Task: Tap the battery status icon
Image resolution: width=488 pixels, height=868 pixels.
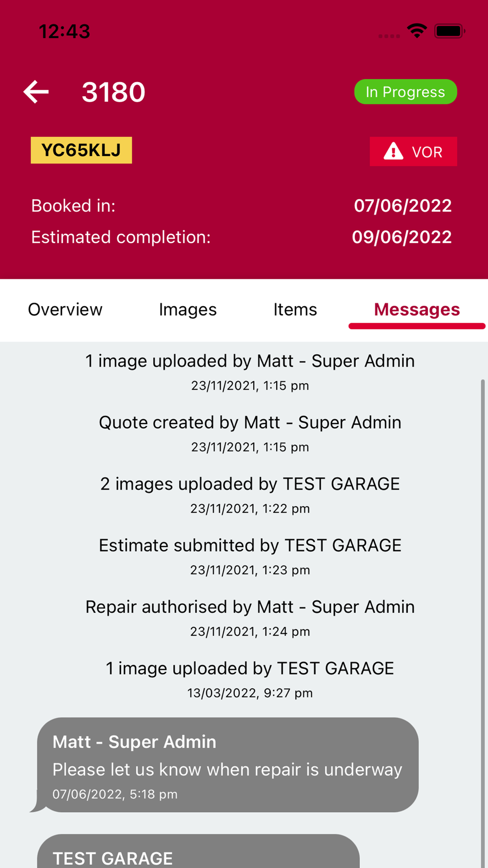Action: pos(449,31)
